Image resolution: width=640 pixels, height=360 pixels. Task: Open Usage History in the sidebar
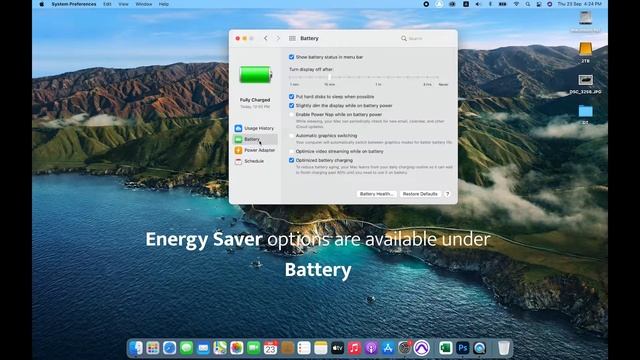(255, 128)
